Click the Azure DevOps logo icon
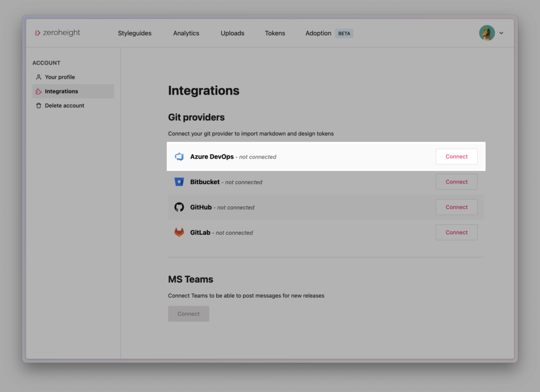Image resolution: width=540 pixels, height=392 pixels. 179,157
